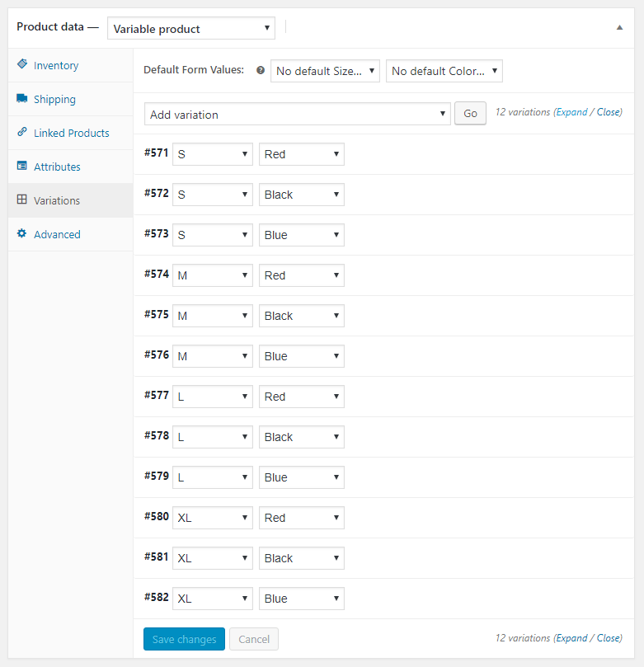Open the No default Size dropdown
Viewport: 644px width, 667px height.
325,71
